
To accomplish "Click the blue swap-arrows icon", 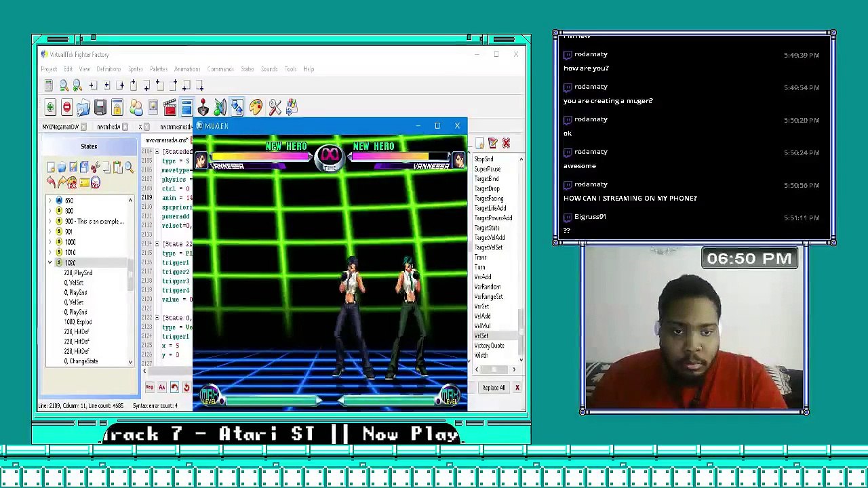I will (237, 107).
